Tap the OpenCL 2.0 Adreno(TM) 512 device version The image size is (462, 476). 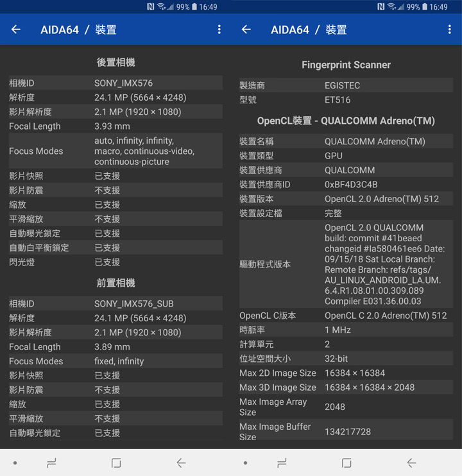(382, 199)
